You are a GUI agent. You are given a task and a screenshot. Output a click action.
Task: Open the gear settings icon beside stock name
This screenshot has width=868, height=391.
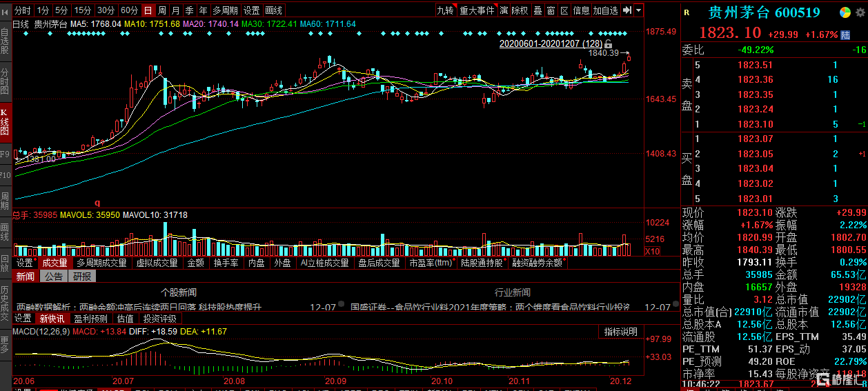(859, 12)
